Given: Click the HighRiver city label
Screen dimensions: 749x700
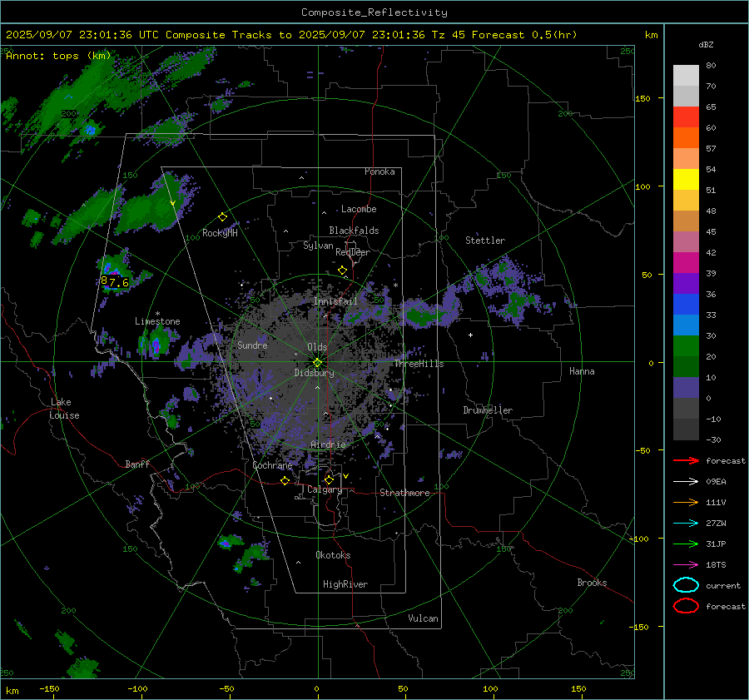Looking at the screenshot, I should click(345, 584).
